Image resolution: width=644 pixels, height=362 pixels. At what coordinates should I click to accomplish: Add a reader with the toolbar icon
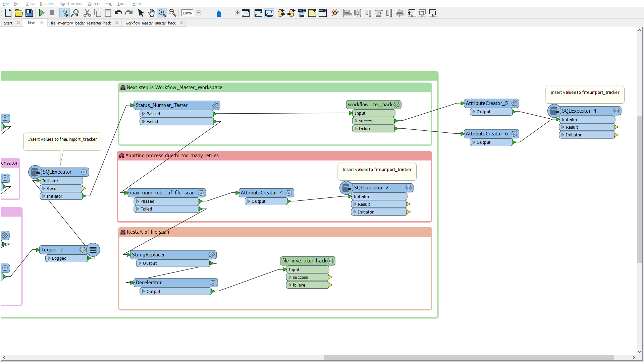click(x=281, y=13)
